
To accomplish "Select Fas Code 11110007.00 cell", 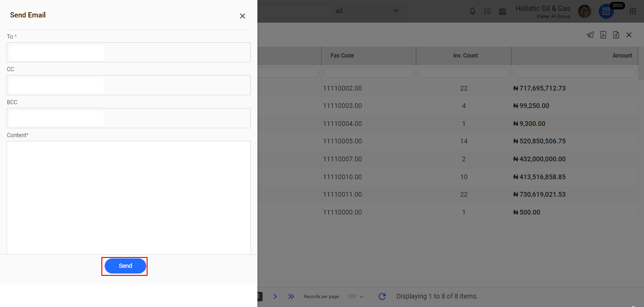I will (369, 159).
